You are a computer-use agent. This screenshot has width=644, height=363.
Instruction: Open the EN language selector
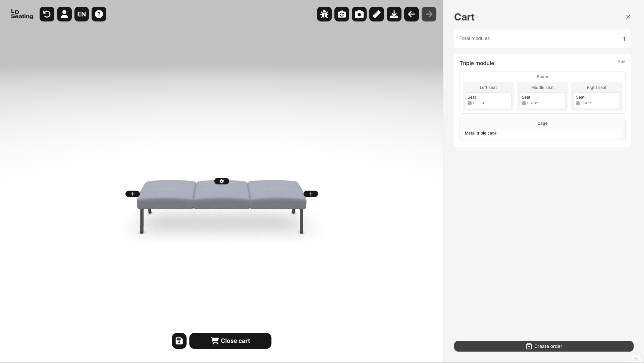pyautogui.click(x=82, y=14)
